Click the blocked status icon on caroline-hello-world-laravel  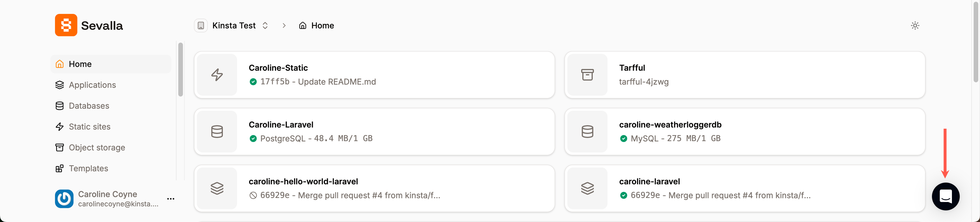pos(253,195)
